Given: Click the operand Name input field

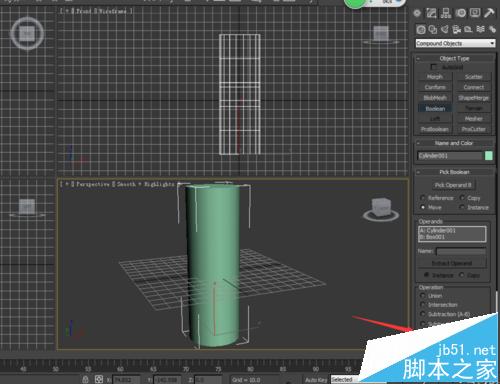Looking at the screenshot, I should 461,251.
